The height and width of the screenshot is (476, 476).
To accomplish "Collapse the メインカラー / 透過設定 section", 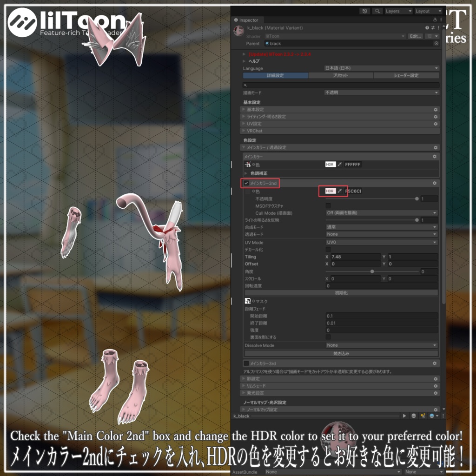I will 244,147.
